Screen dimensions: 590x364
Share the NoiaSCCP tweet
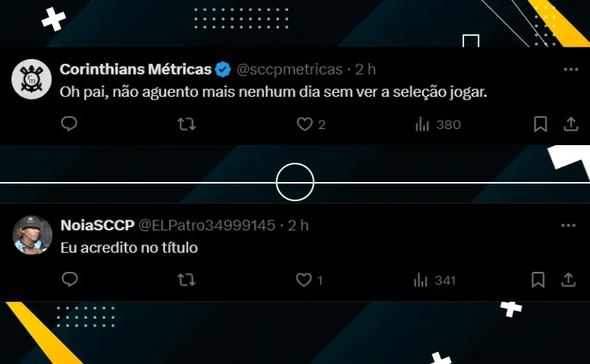pyautogui.click(x=568, y=280)
